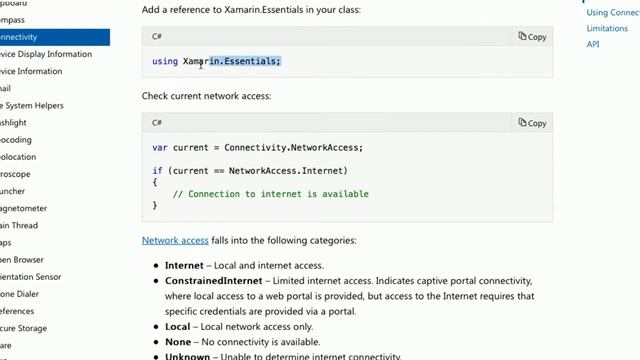The image size is (640, 360).
Task: Open Device Display Information sidebar page
Action: click(x=46, y=54)
